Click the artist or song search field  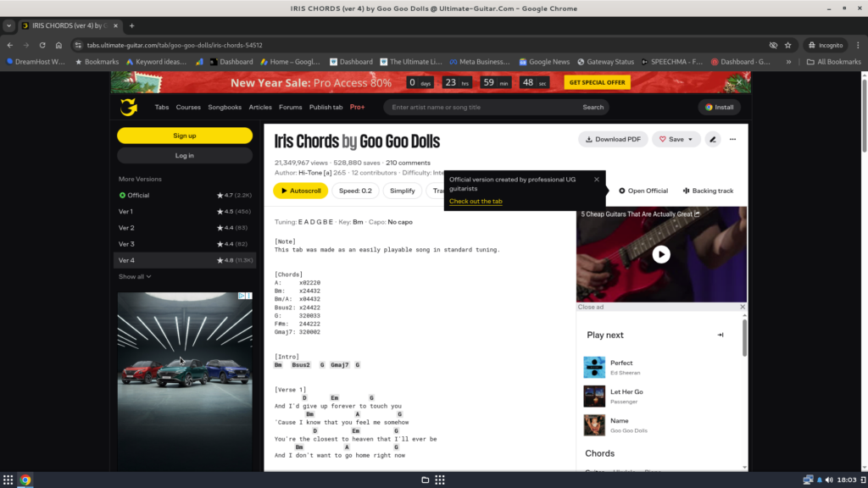[481, 108]
